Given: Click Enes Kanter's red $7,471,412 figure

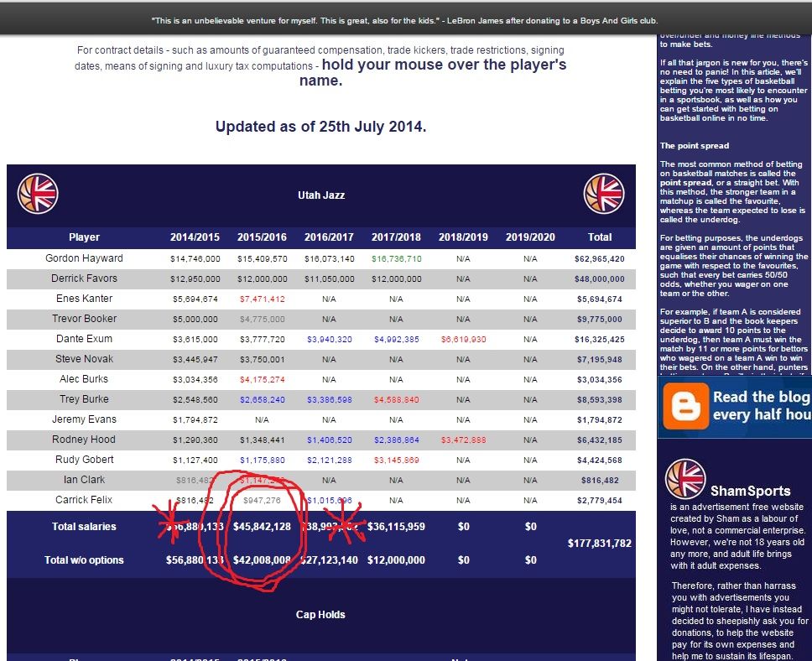Looking at the screenshot, I should 262,299.
